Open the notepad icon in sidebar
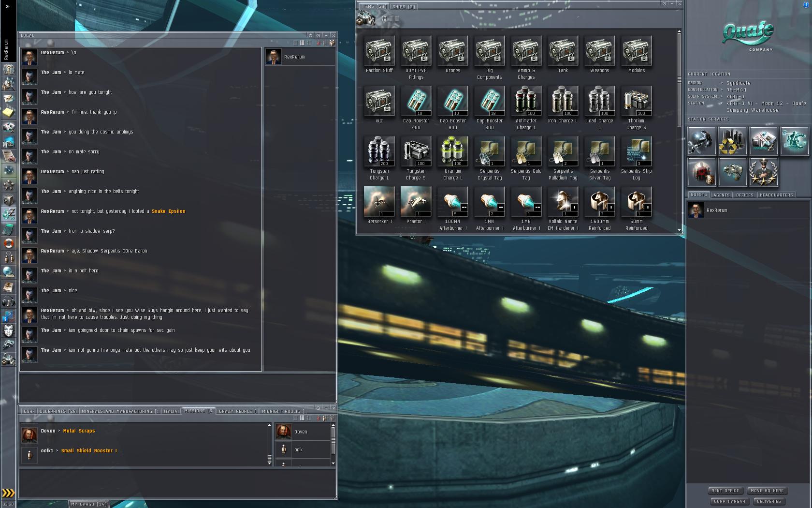Viewport: 812px width, 508px height. point(8,113)
